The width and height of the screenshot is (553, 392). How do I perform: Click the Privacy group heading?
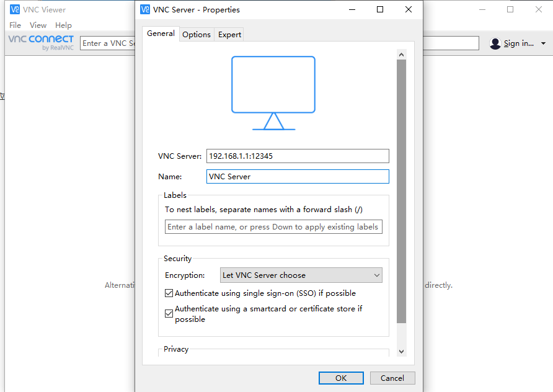tap(176, 349)
